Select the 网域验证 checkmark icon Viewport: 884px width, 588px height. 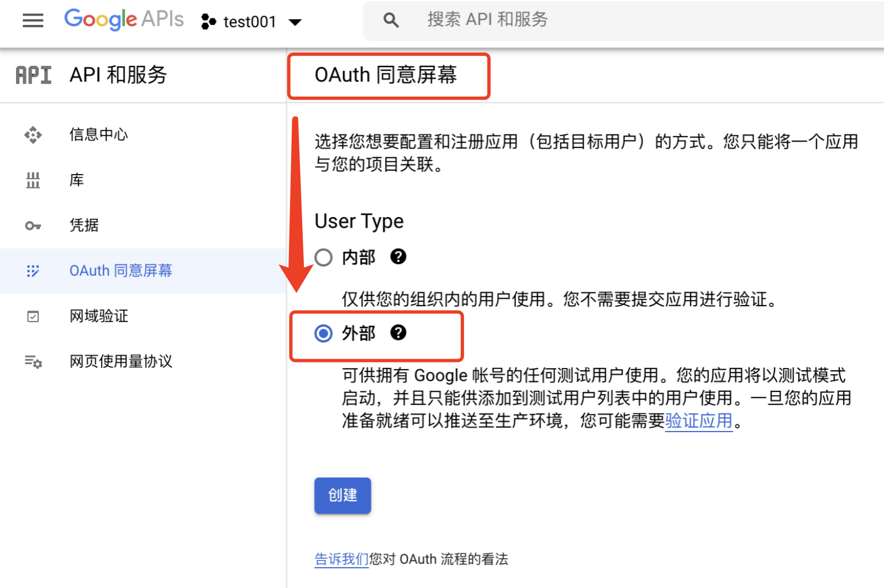click(x=33, y=316)
